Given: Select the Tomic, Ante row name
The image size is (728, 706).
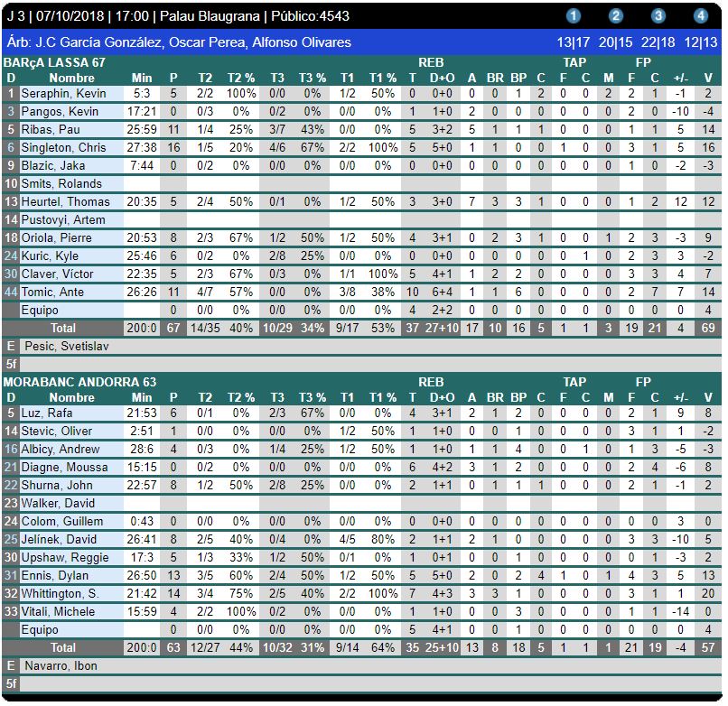Looking at the screenshot, I should point(52,293).
